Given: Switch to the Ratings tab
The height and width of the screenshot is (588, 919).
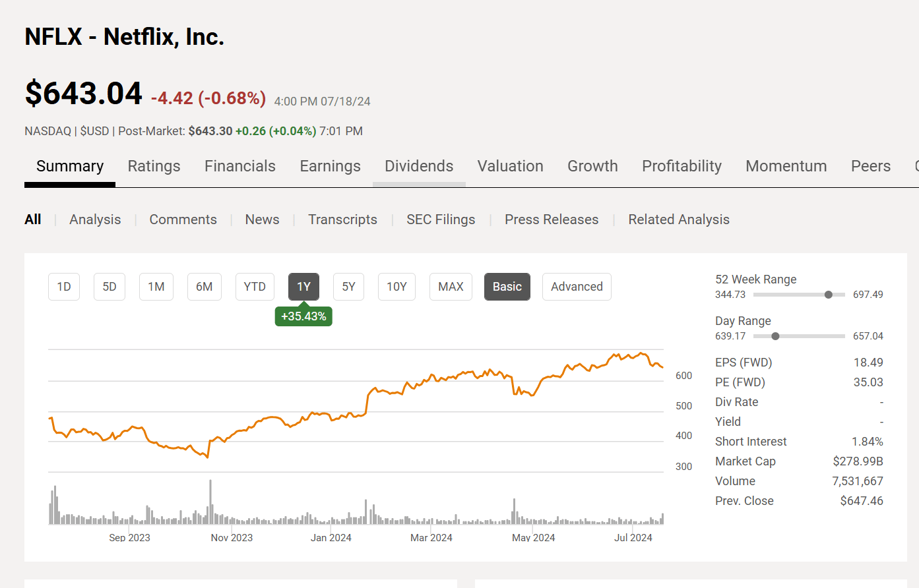Looking at the screenshot, I should 154,166.
